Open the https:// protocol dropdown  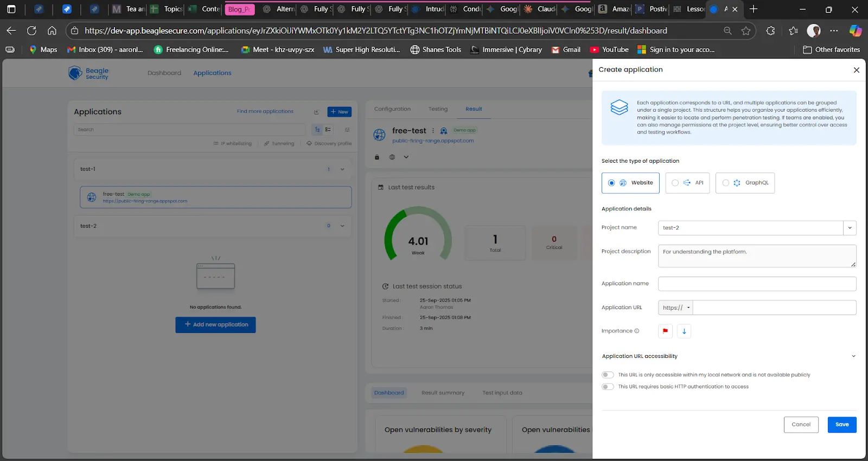point(676,308)
